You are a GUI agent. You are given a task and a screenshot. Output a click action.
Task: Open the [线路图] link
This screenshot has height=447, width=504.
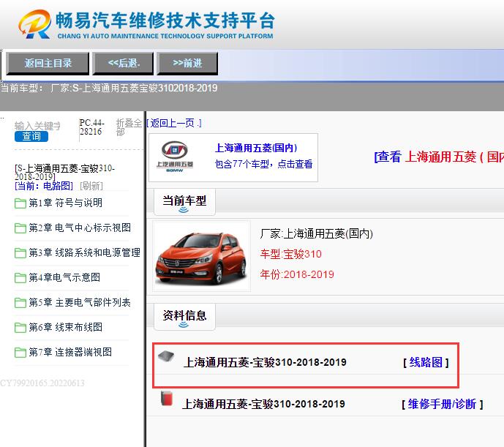(x=426, y=362)
